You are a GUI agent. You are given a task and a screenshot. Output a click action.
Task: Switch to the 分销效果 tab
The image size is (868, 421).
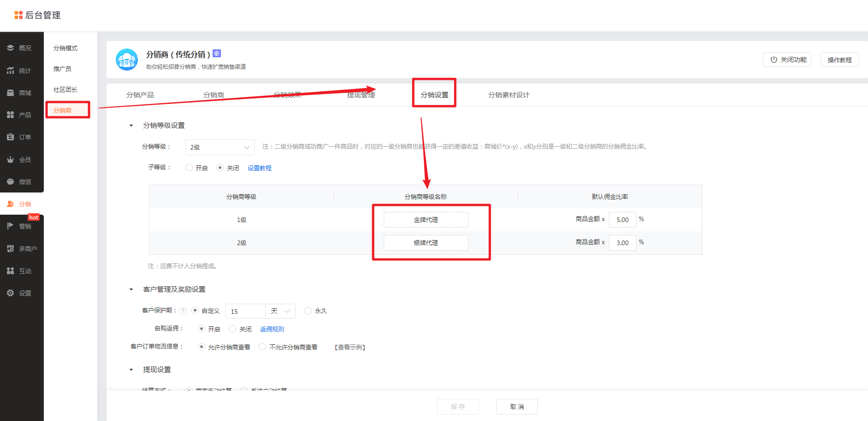(x=287, y=95)
